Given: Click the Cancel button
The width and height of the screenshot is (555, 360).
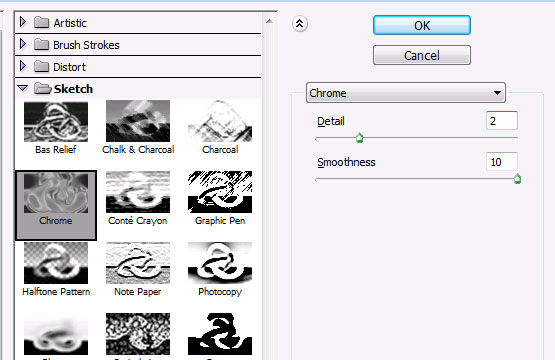Looking at the screenshot, I should (x=422, y=55).
